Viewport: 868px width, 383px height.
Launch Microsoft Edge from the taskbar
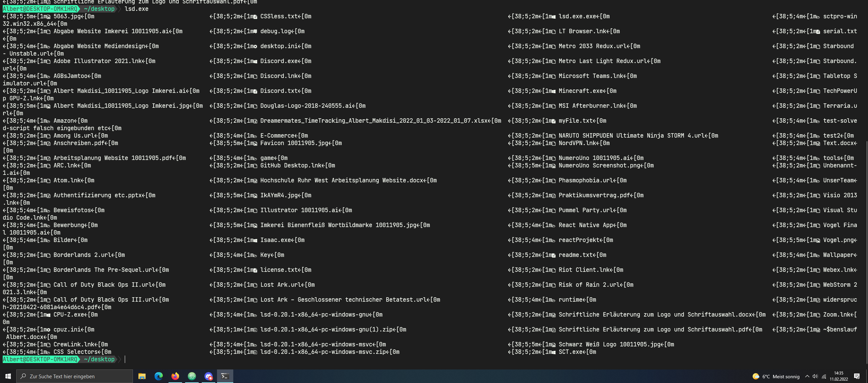[x=158, y=376]
